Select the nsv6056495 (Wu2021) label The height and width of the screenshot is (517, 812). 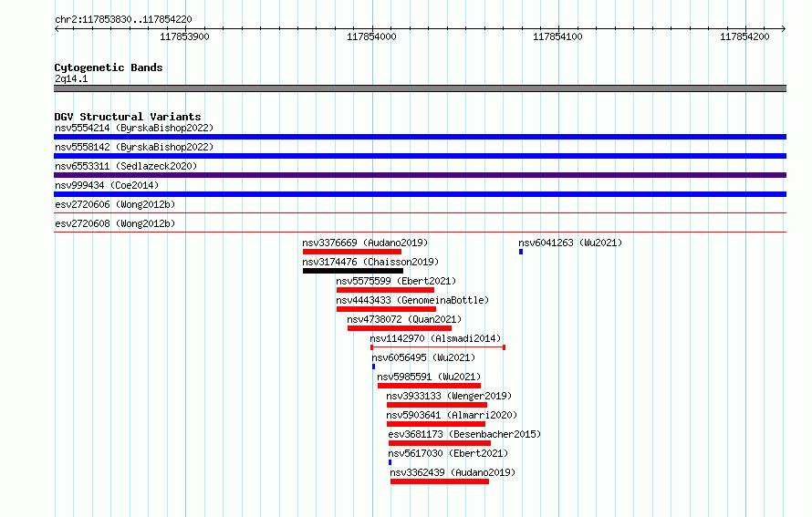(423, 357)
